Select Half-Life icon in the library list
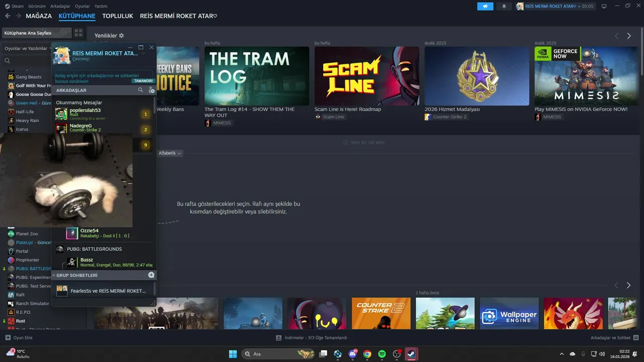Screen dimensions: 644x362 11,112
